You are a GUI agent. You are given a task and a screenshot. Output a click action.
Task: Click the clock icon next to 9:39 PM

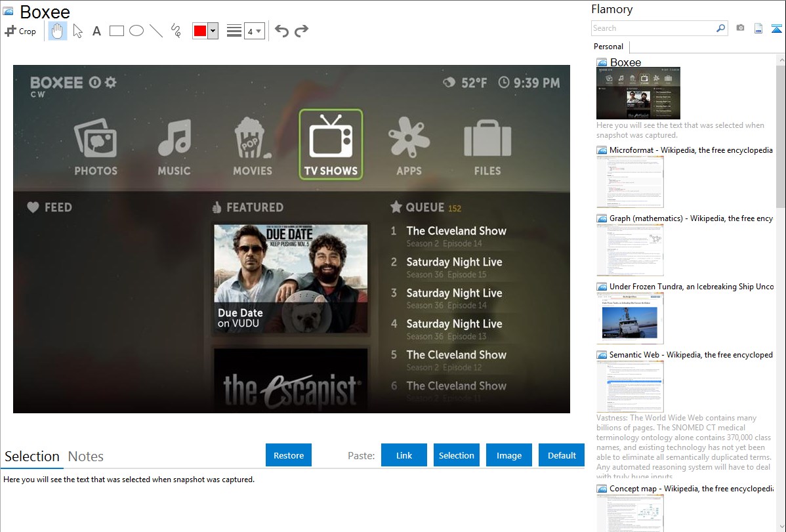[504, 82]
